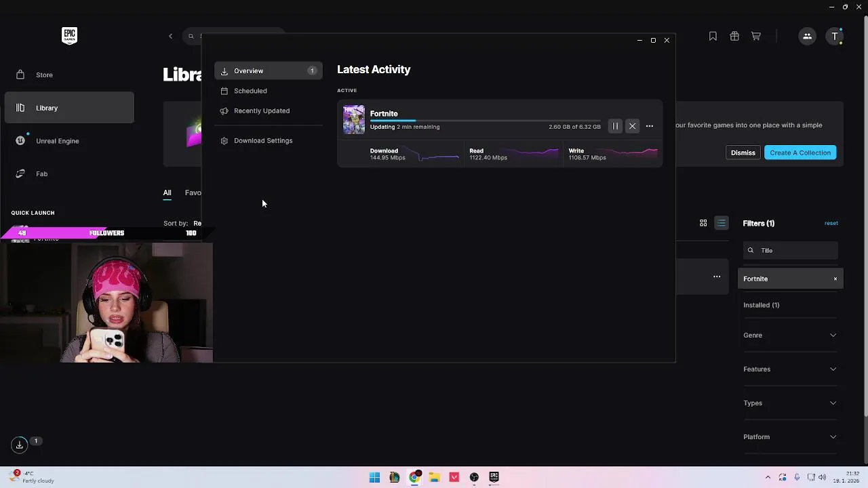Viewport: 868px width, 488px height.
Task: Open Fortnite download more-options menu
Action: [650, 126]
